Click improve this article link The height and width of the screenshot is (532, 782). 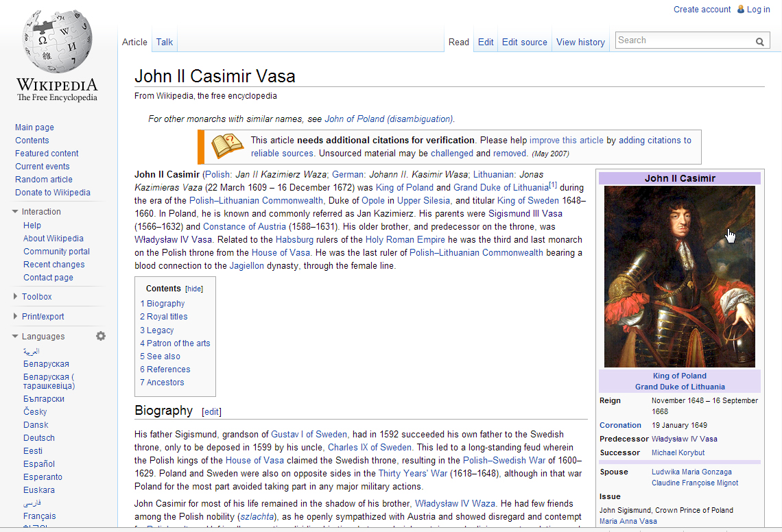(x=567, y=141)
